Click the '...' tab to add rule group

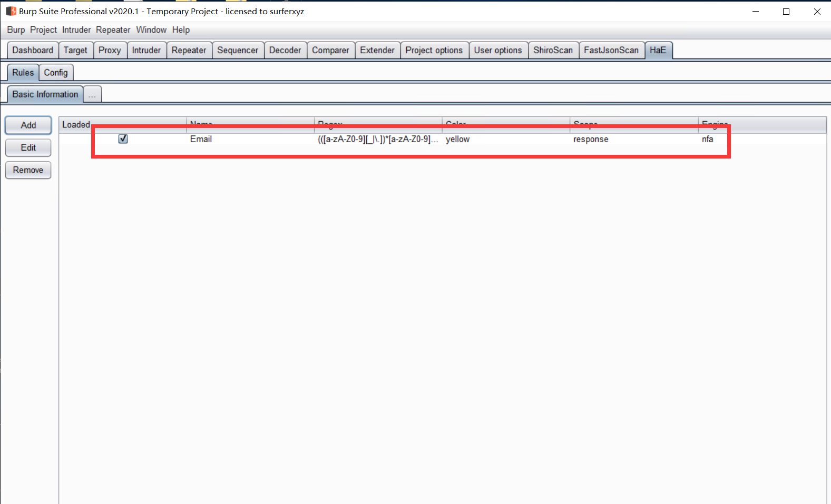pos(92,95)
